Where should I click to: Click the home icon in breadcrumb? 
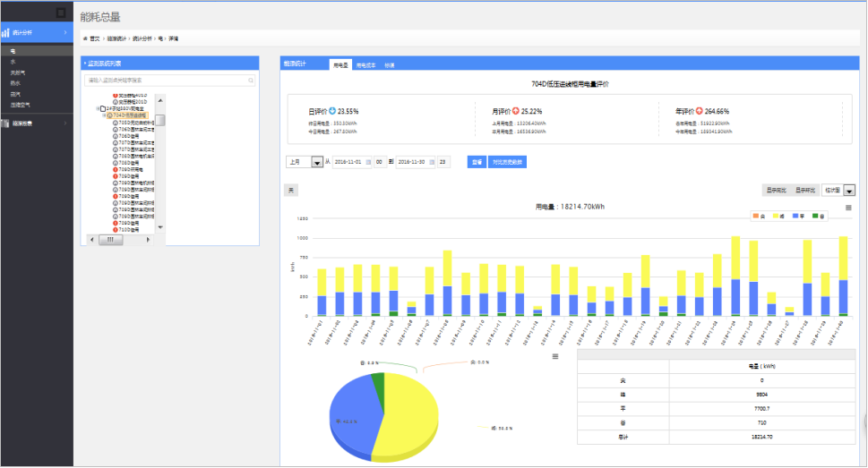coord(85,38)
